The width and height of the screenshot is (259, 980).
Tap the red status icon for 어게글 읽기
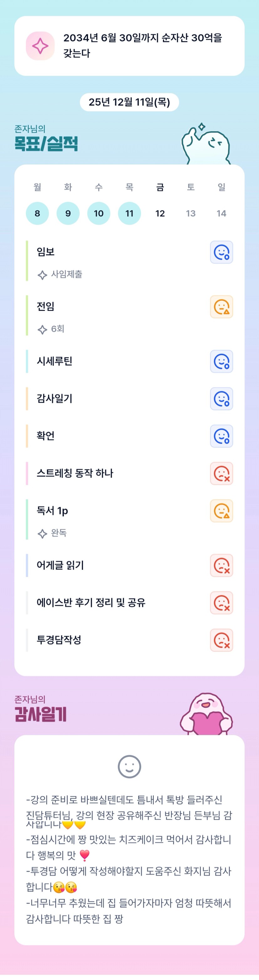pyautogui.click(x=221, y=566)
